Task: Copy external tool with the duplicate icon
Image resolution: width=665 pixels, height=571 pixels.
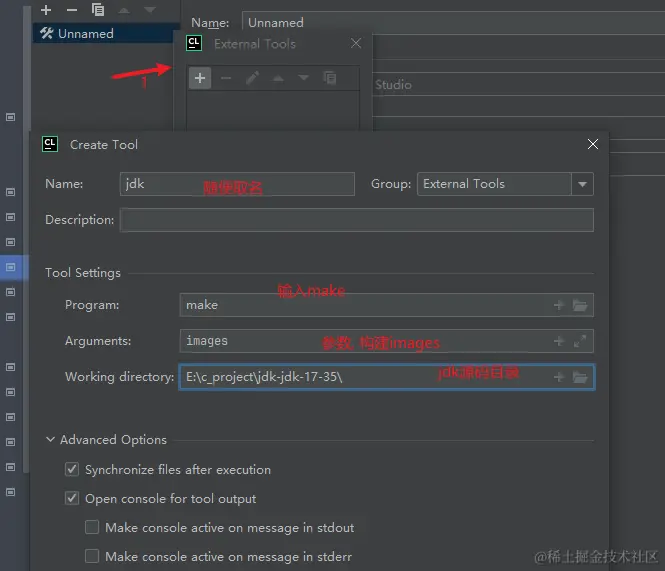Action: click(x=330, y=78)
